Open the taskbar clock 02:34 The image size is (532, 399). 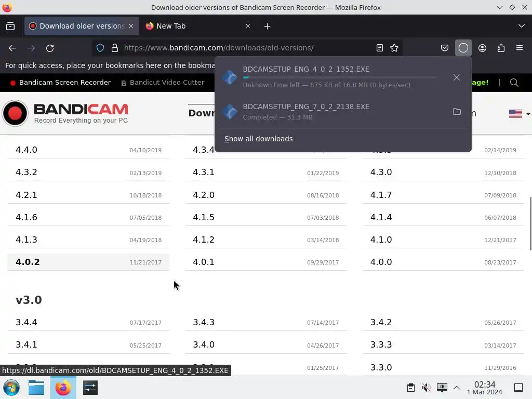click(485, 388)
